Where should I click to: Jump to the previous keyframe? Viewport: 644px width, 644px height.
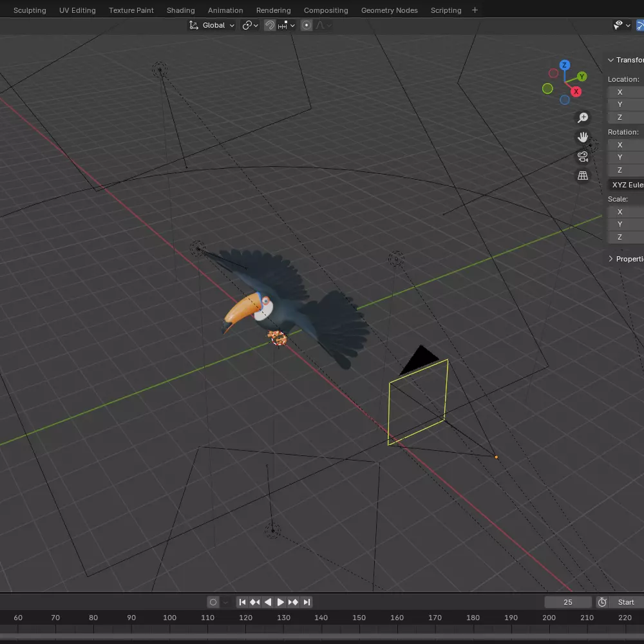click(254, 602)
